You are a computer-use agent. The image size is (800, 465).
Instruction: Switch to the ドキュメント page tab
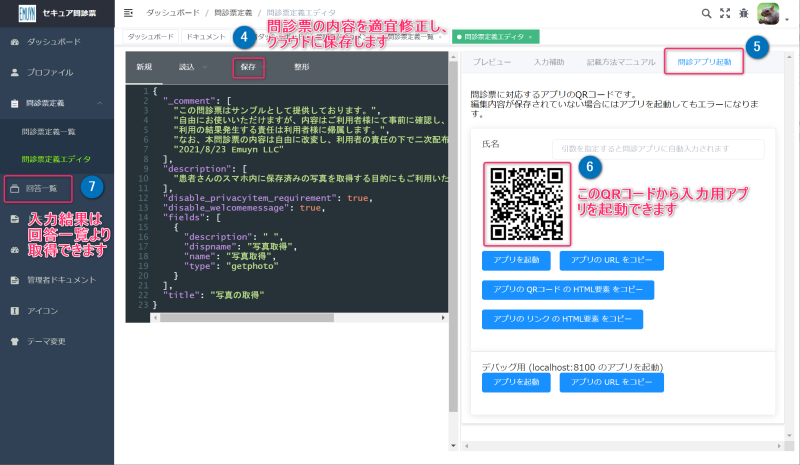click(205, 37)
